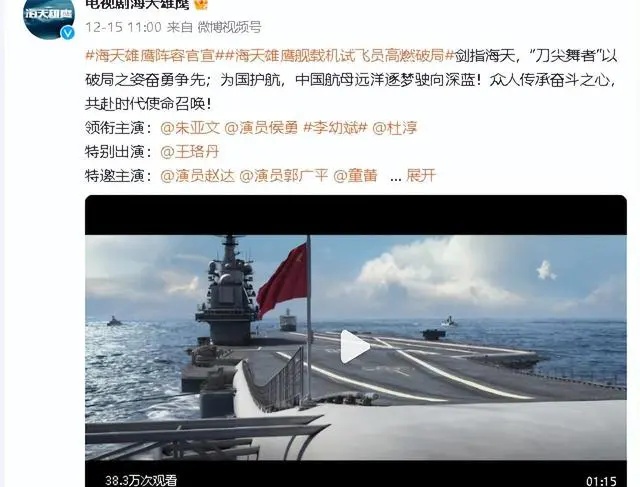Open the @杜淳 mention
This screenshot has width=640, height=487.
tap(395, 128)
